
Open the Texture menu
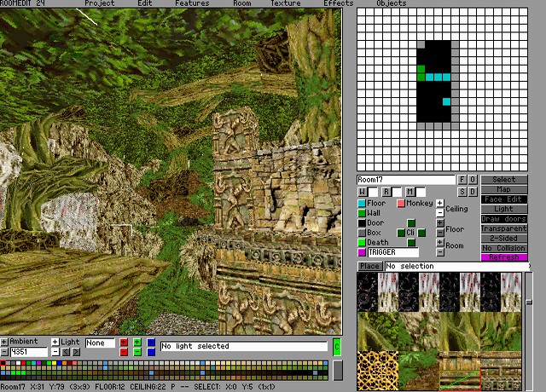coord(286,3)
